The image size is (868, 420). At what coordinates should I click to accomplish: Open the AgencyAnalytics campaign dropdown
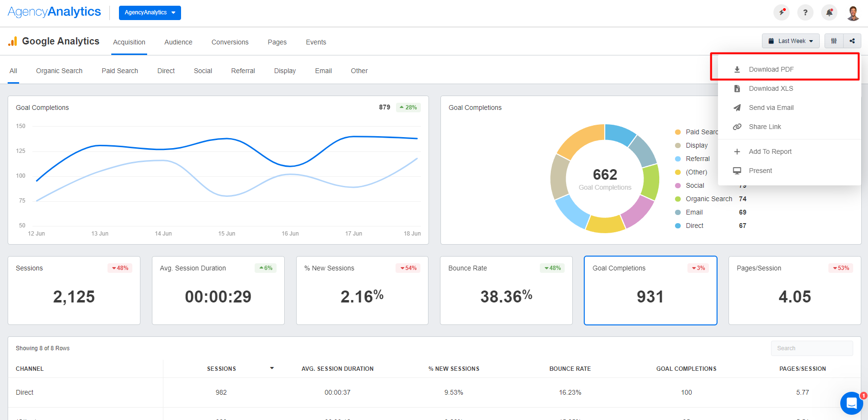pos(150,12)
